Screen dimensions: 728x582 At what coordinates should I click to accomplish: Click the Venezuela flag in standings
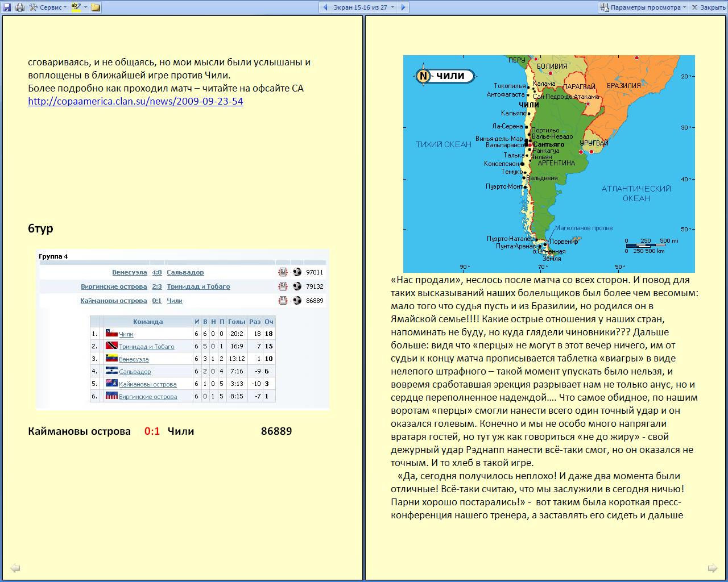tap(111, 359)
